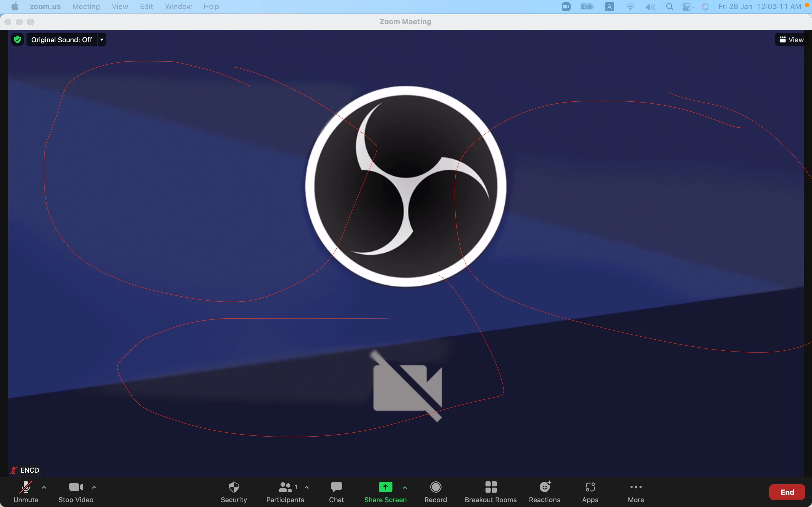Screen dimensions: 812x507
Task: Open the Security shield options
Action: tap(233, 492)
